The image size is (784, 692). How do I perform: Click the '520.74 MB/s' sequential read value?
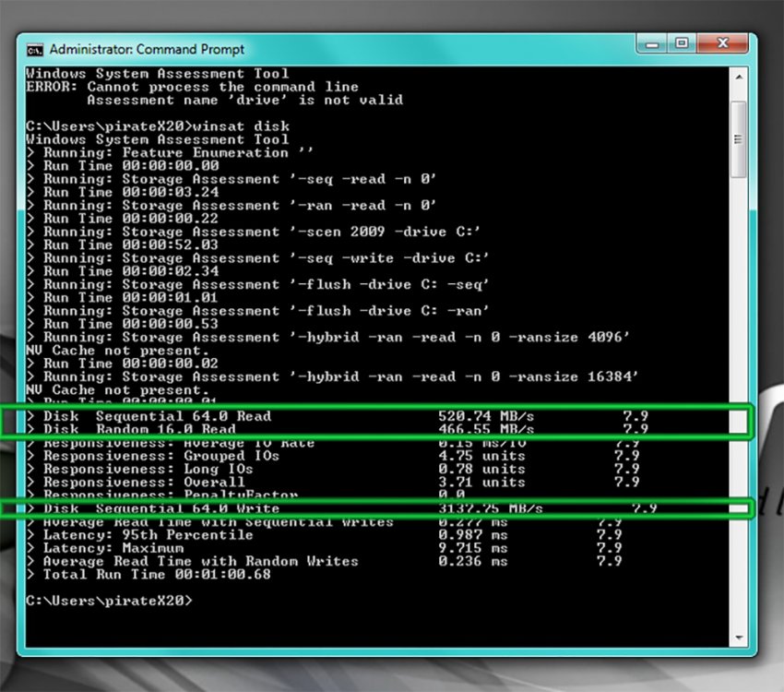pos(486,416)
